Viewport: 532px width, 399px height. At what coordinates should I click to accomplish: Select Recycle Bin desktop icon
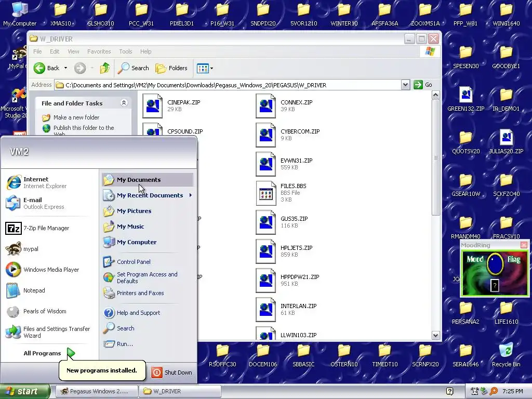pyautogui.click(x=506, y=355)
